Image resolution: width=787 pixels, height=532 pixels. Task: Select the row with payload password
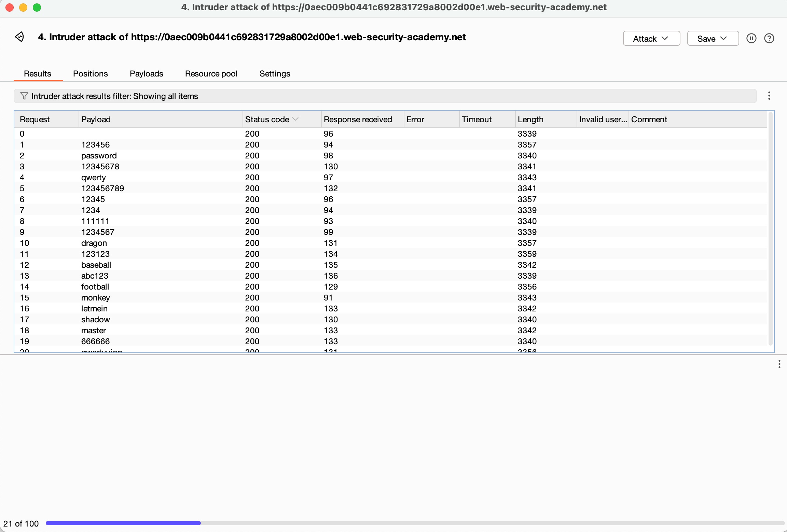[x=391, y=156]
